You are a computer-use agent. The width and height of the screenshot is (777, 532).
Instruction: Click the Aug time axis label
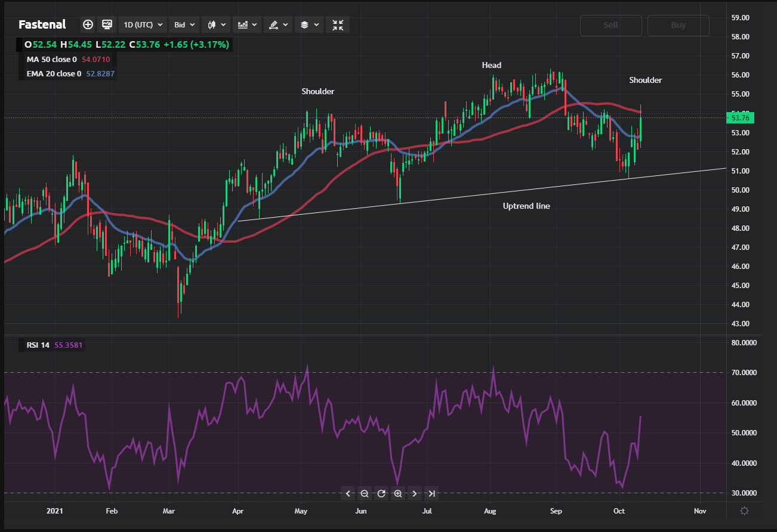[490, 511]
